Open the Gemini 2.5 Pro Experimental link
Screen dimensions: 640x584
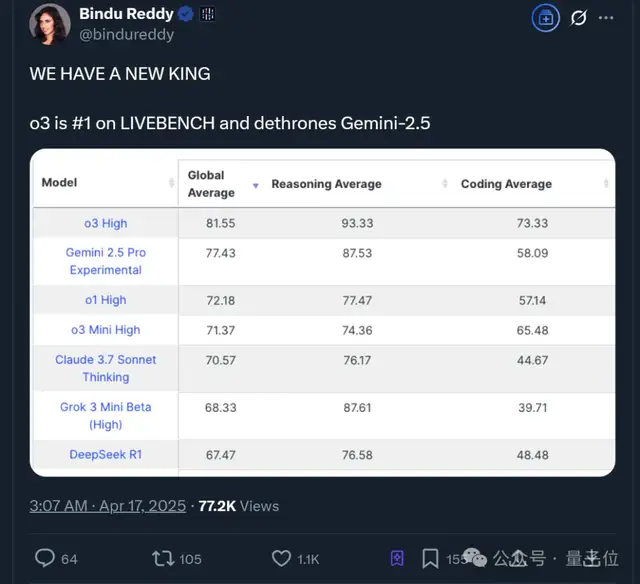tap(106, 261)
